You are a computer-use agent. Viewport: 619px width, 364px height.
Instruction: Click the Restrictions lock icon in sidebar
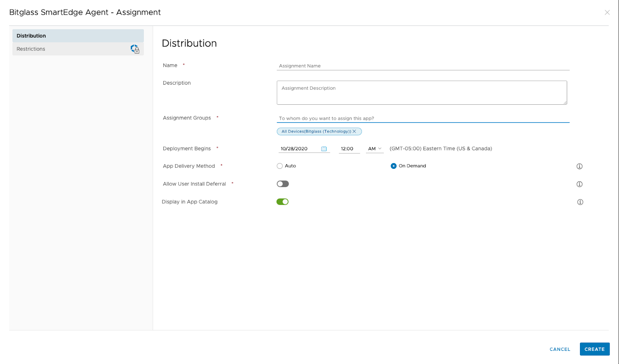tap(135, 49)
